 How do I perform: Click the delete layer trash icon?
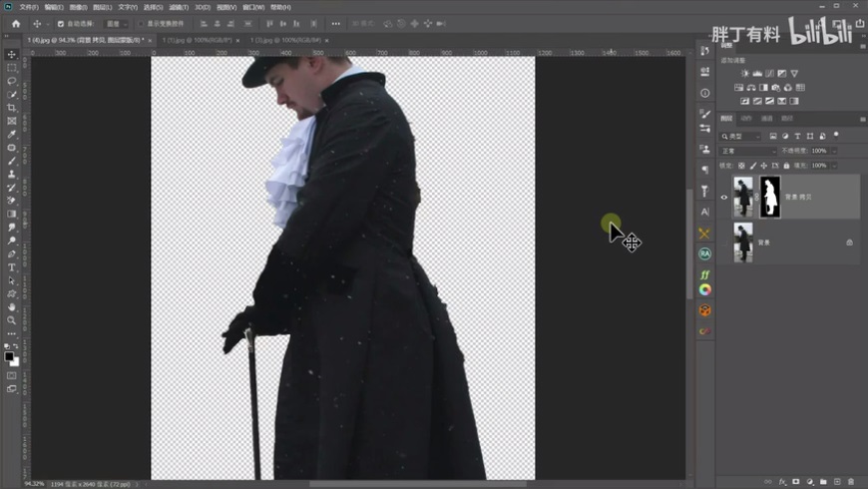[x=851, y=482]
